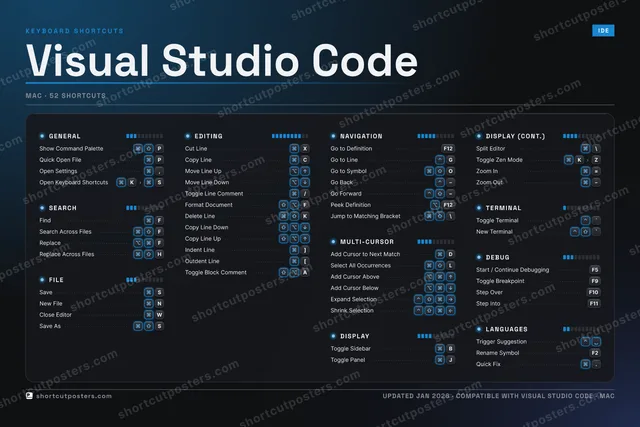This screenshot has height=427, width=640.
Task: Click the 'MAC · 52 SHORTCUTS' subtitle
Action: tap(66, 96)
